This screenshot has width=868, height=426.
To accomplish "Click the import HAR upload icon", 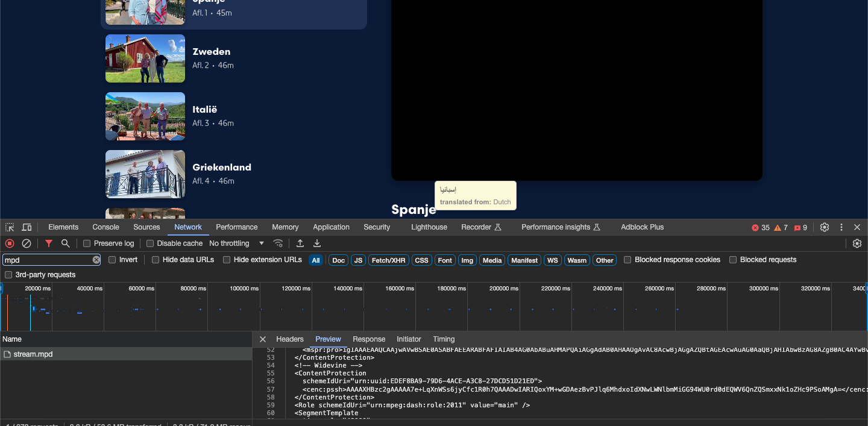I will (x=300, y=243).
